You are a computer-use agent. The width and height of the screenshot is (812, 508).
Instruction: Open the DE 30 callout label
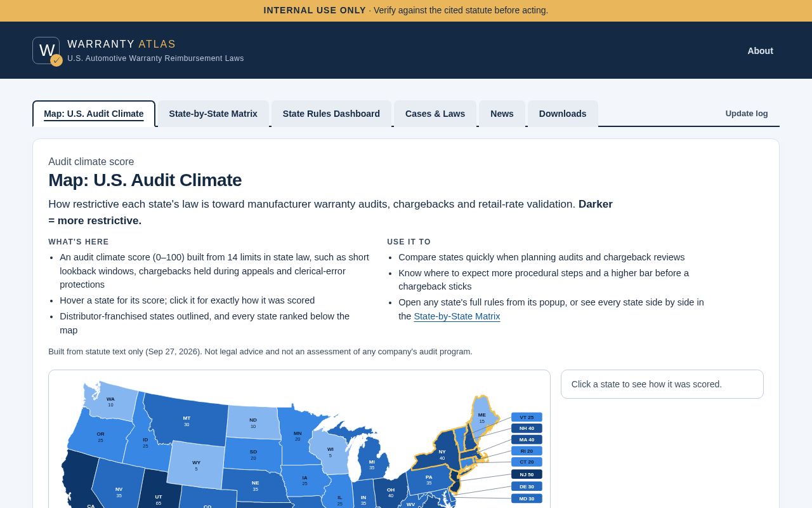point(527,486)
